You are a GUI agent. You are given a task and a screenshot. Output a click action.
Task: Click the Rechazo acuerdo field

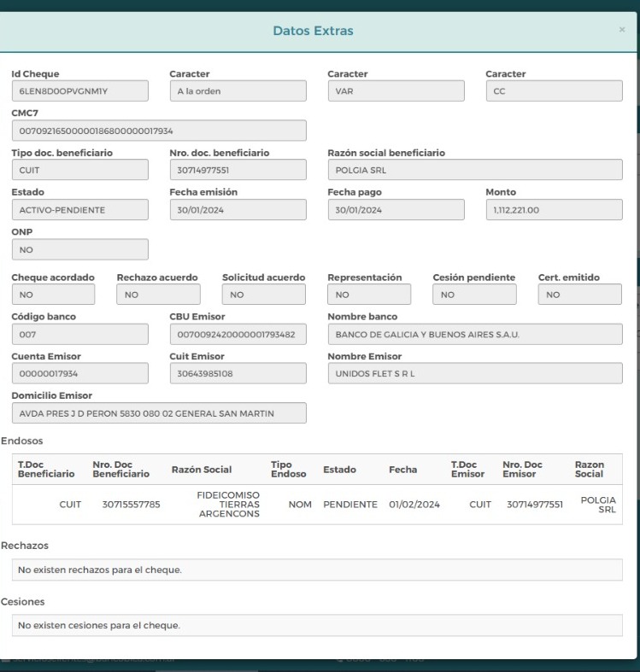pos(158,295)
